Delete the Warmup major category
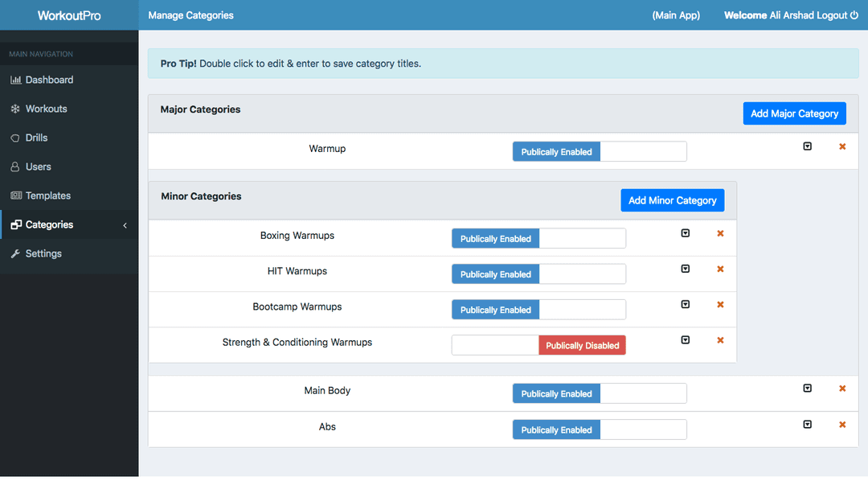The height and width of the screenshot is (485, 868). click(842, 146)
